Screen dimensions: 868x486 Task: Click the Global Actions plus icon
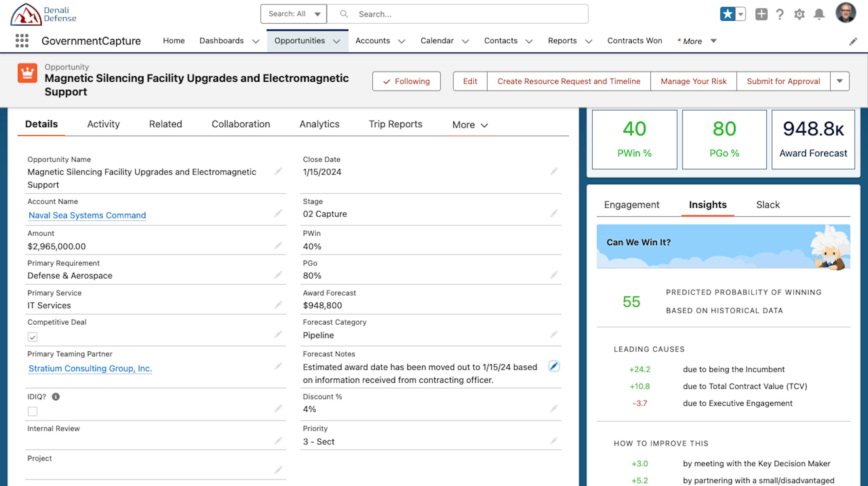coord(761,14)
